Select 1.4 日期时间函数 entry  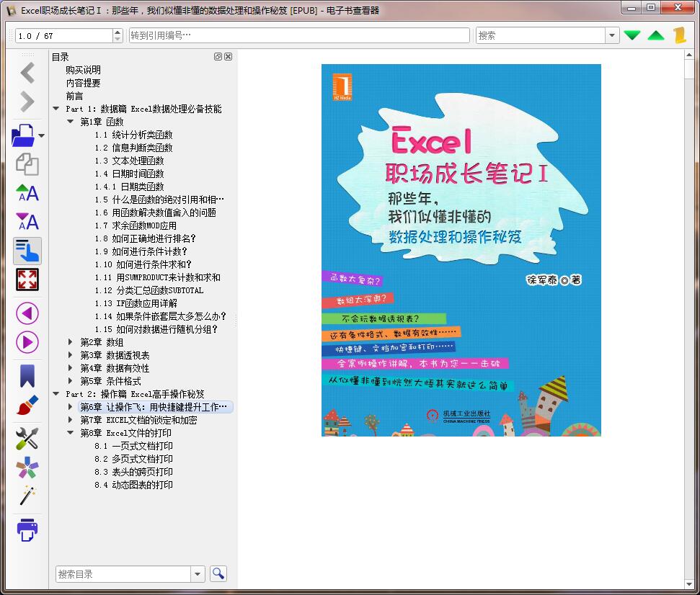tap(129, 173)
